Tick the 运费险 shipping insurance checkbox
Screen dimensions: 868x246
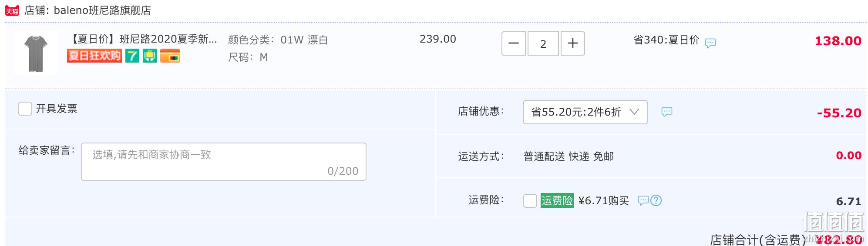tap(530, 201)
